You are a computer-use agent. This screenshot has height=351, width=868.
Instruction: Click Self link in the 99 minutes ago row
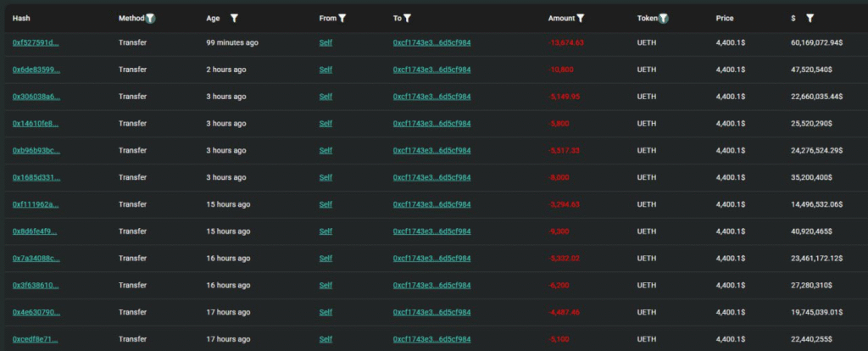(325, 42)
